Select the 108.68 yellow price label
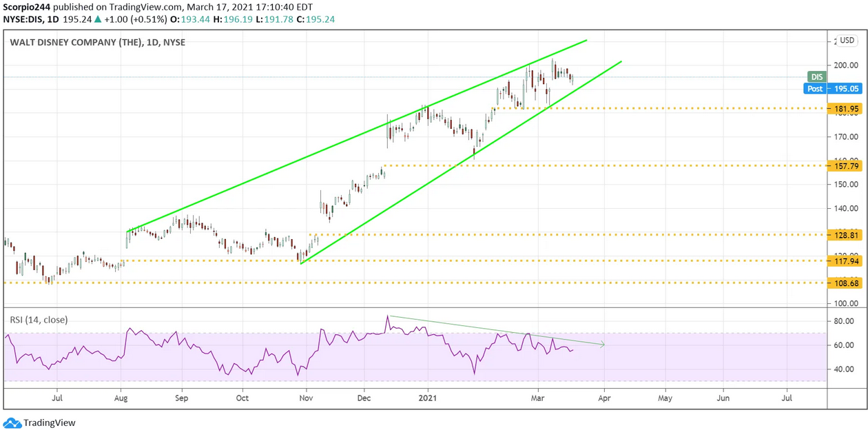The width and height of the screenshot is (868, 430). [x=845, y=283]
